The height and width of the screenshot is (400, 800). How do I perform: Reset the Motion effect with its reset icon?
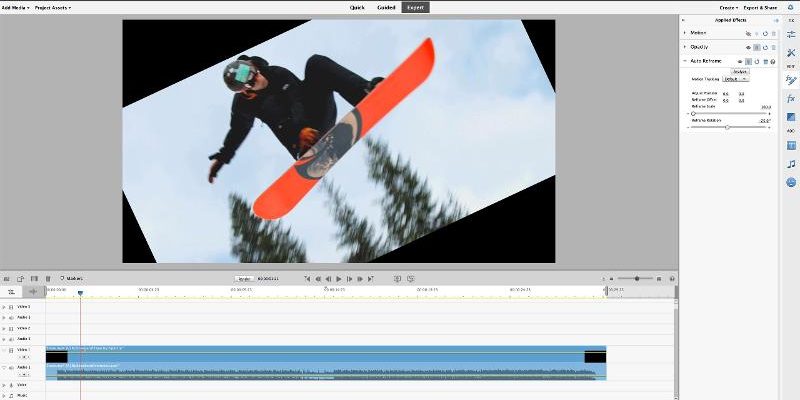coord(765,33)
